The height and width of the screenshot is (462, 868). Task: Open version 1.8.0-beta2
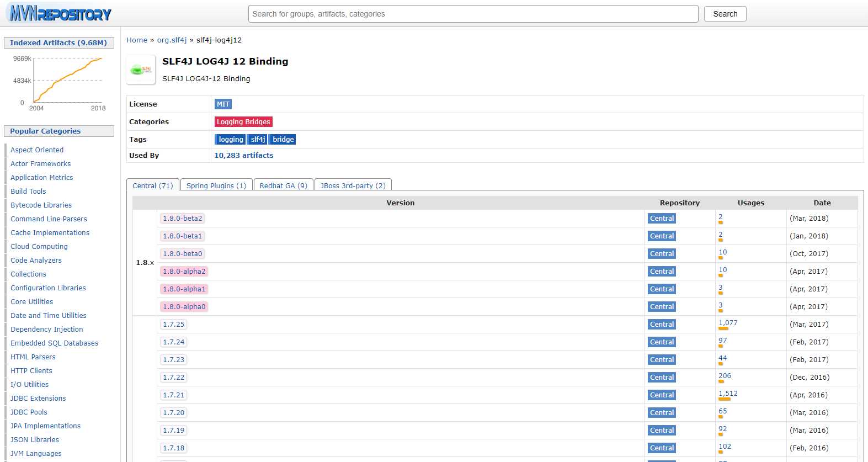click(x=183, y=219)
